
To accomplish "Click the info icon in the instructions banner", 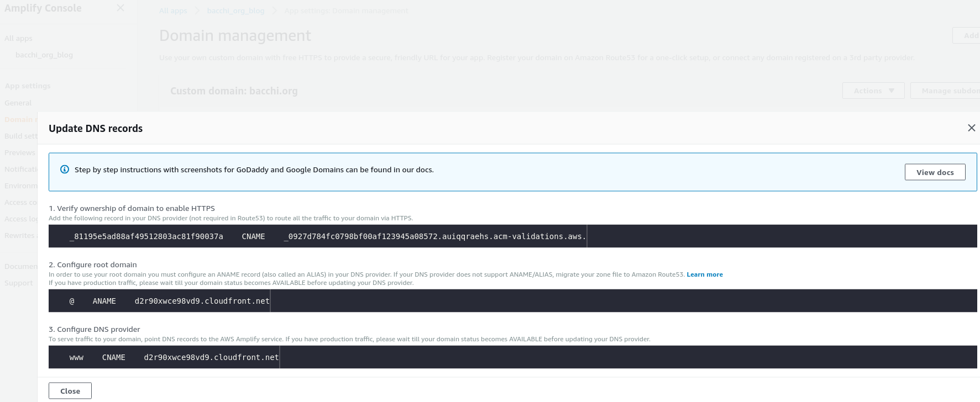I will pos(65,170).
